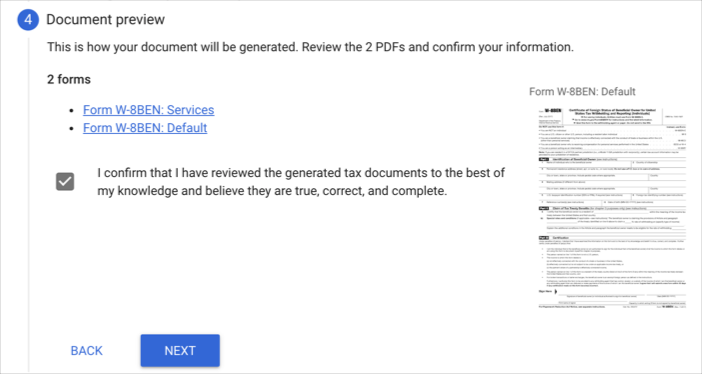The image size is (702, 374).
Task: Click the blue NEXT button
Action: click(180, 351)
